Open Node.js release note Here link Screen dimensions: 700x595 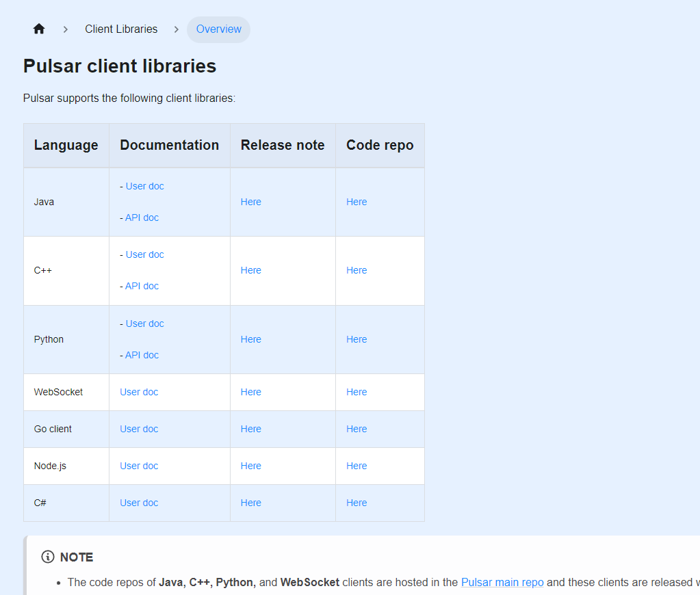[251, 466]
